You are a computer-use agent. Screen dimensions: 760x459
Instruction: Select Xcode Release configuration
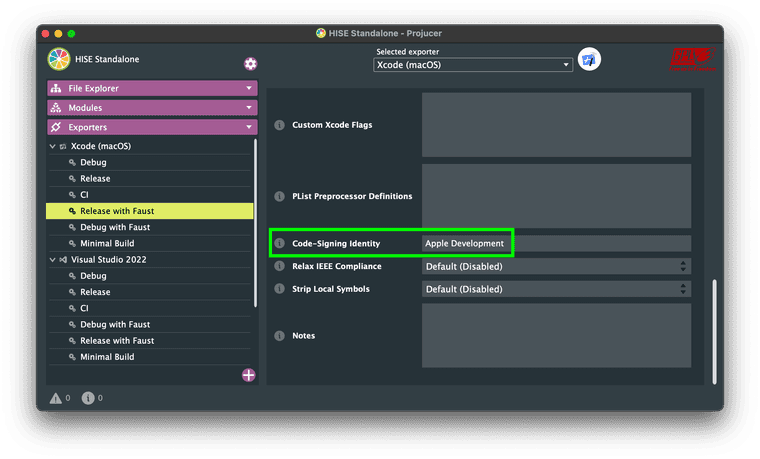(x=150, y=179)
